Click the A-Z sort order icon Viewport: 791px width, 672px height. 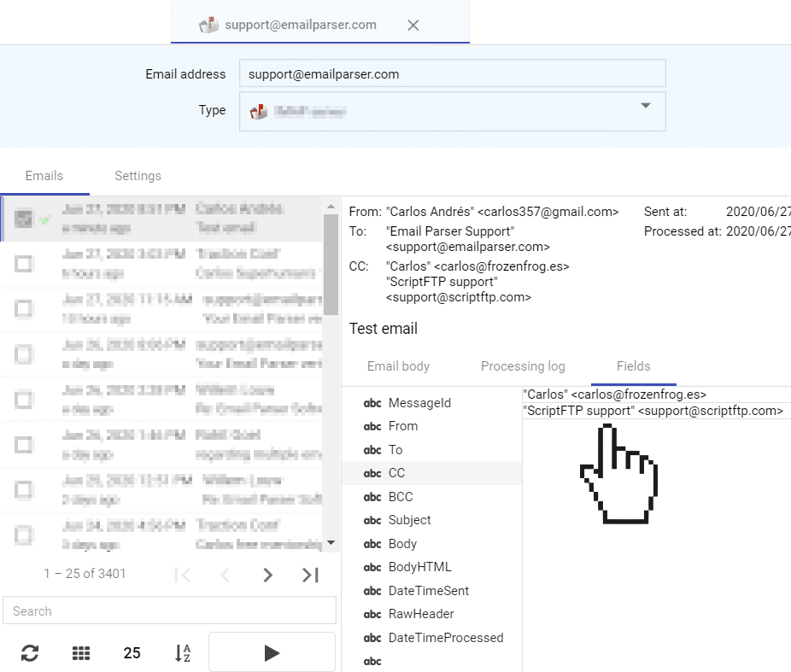click(183, 653)
